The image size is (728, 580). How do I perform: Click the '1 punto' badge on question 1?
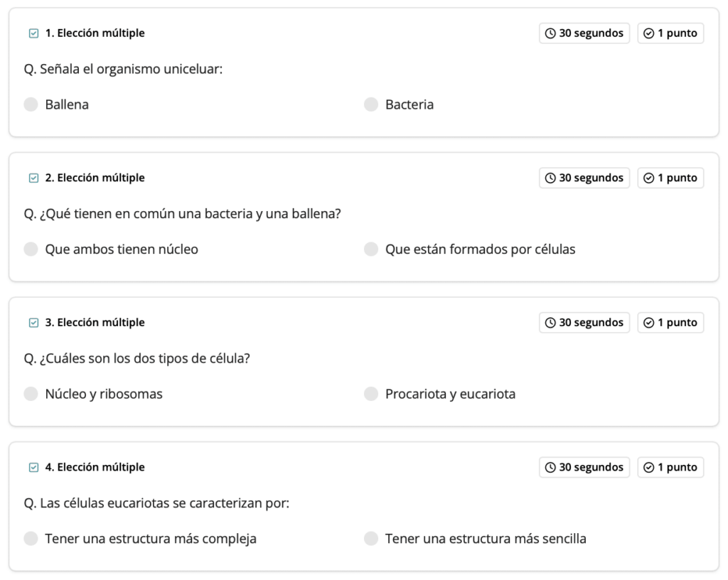(x=670, y=33)
